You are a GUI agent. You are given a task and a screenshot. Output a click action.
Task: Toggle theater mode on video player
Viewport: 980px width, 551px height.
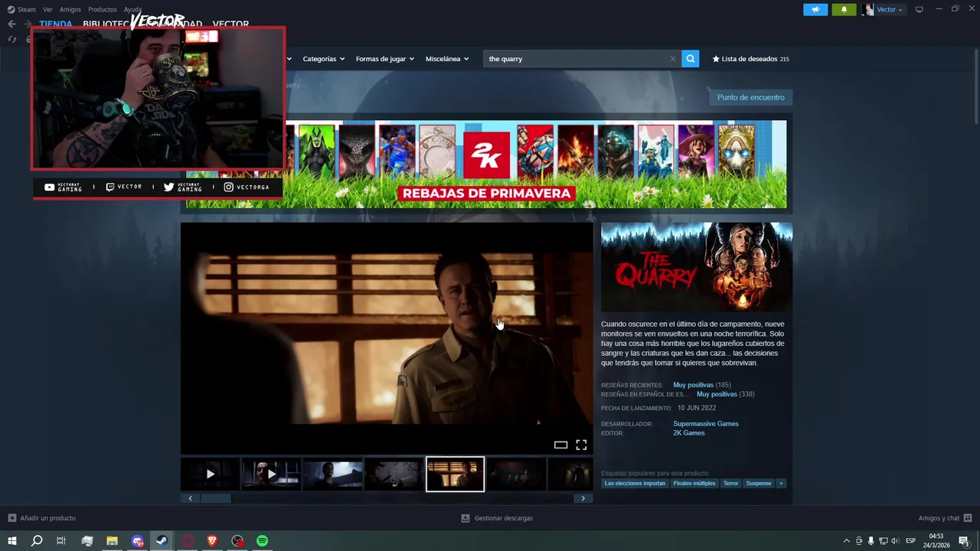560,445
